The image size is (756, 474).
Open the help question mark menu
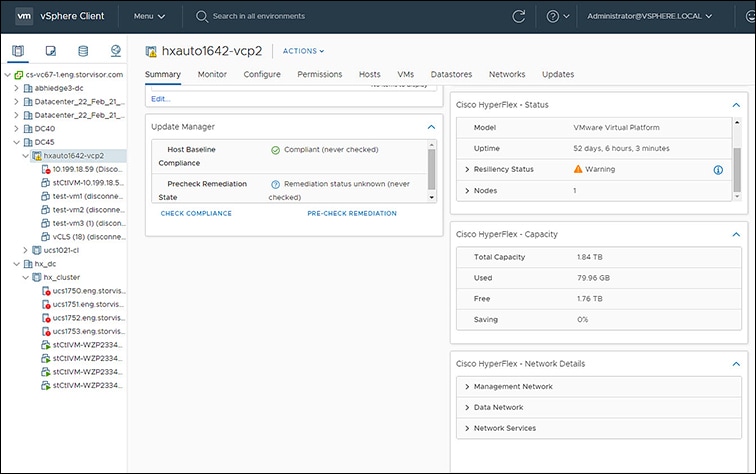click(557, 16)
